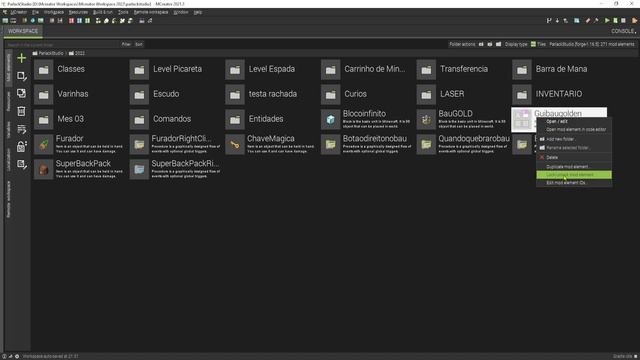Open the Resources menu

78,12
